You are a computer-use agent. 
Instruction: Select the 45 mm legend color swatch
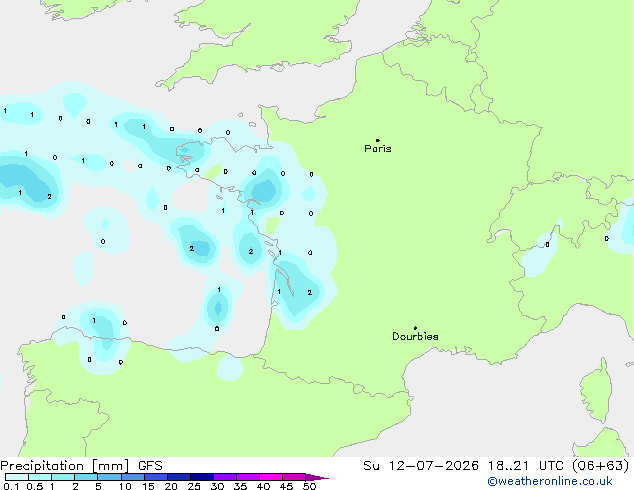pyautogui.click(x=294, y=477)
